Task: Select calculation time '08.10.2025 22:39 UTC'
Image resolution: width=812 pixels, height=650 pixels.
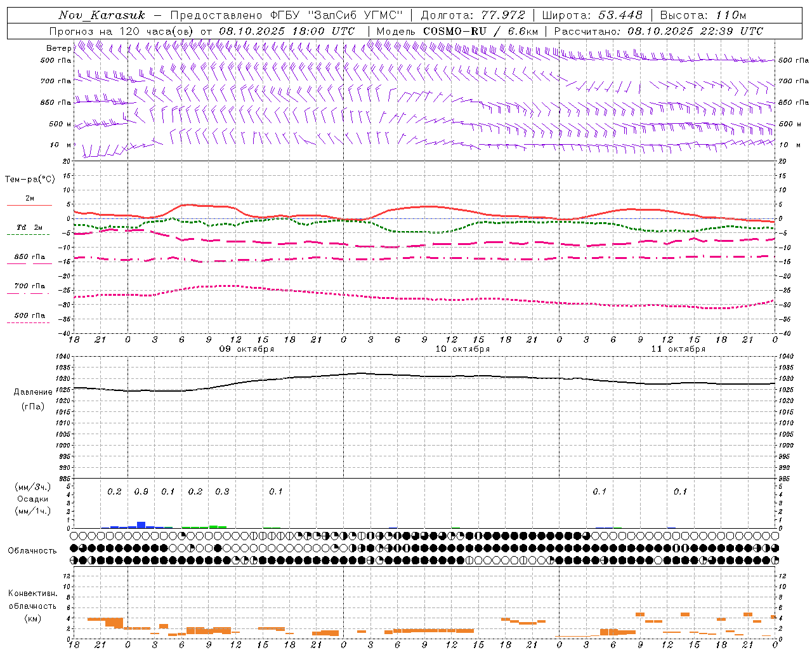Action: [x=695, y=31]
